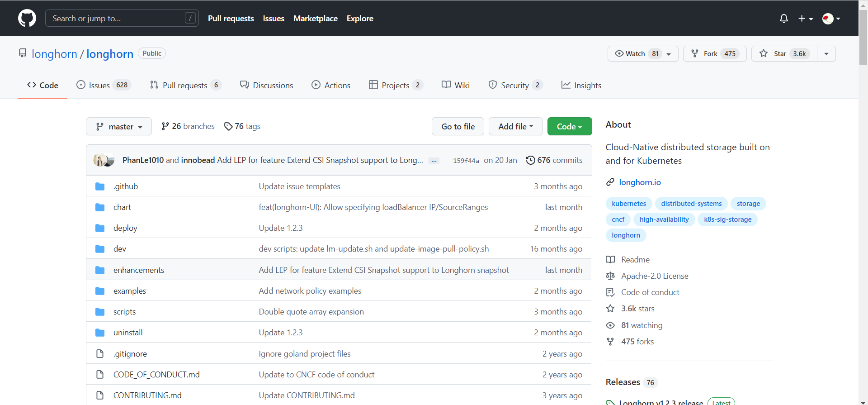Visit the longhorn.io website link
The height and width of the screenshot is (405, 868).
[x=640, y=182]
